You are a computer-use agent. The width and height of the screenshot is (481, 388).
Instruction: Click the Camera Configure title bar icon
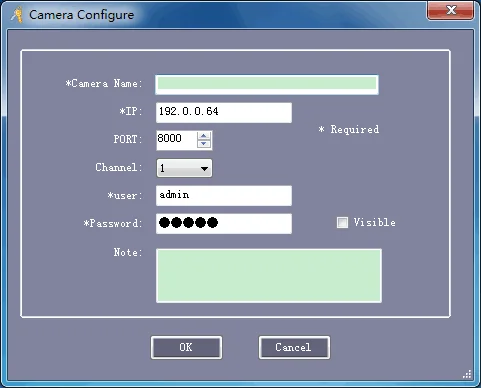17,15
